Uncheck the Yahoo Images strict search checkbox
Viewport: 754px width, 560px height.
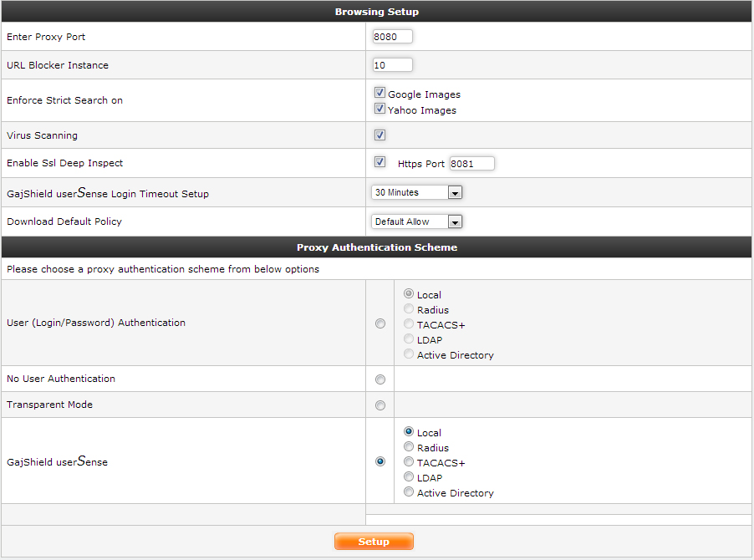(380, 109)
